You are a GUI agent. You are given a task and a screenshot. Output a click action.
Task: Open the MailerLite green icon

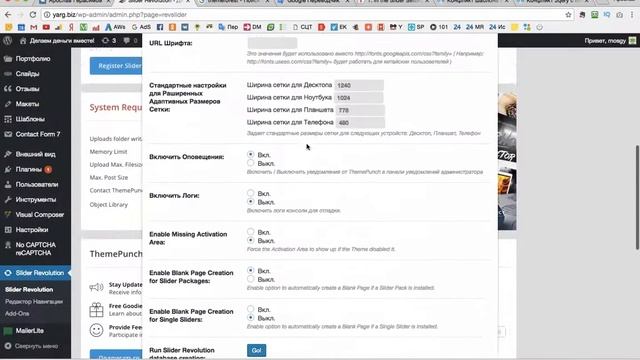[x=8, y=331]
